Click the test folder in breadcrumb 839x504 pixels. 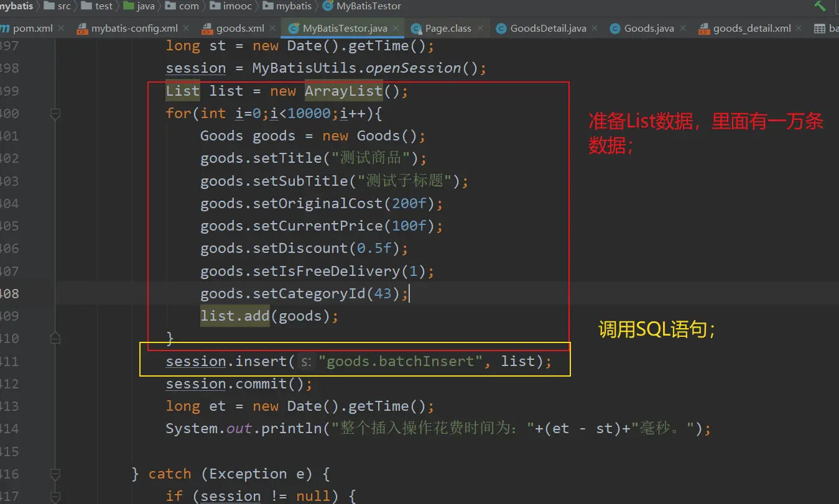pos(104,6)
